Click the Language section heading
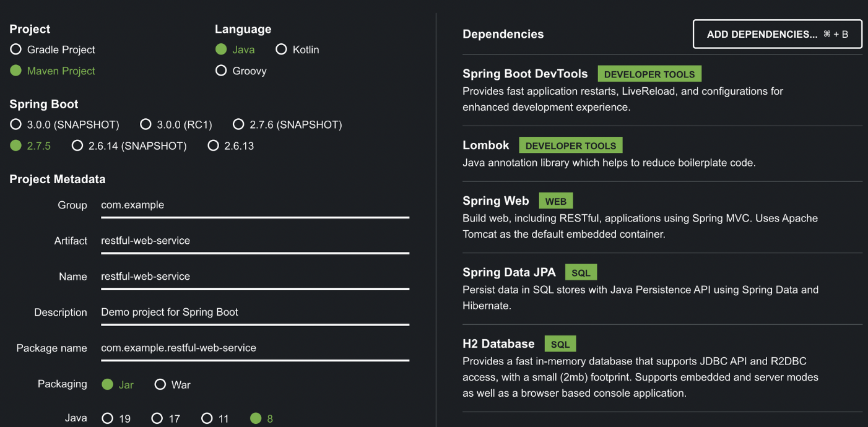This screenshot has width=868, height=427. tap(243, 29)
